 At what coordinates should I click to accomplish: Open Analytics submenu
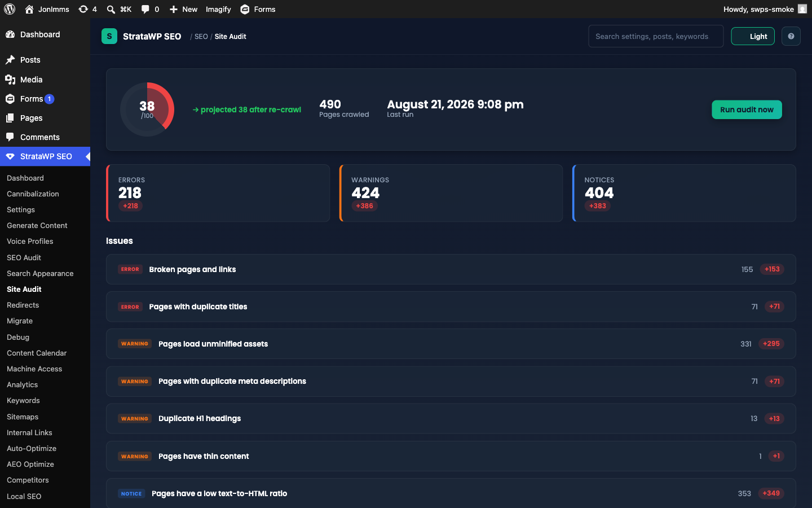pos(23,384)
